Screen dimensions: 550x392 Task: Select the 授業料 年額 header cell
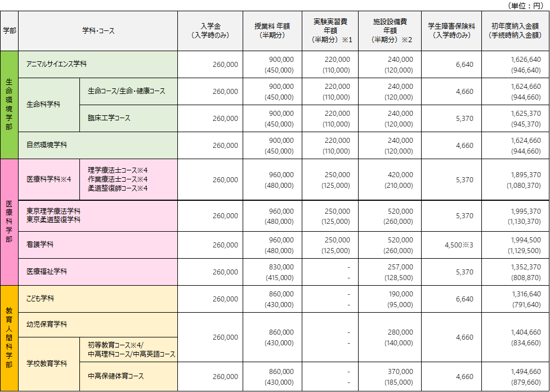272,31
